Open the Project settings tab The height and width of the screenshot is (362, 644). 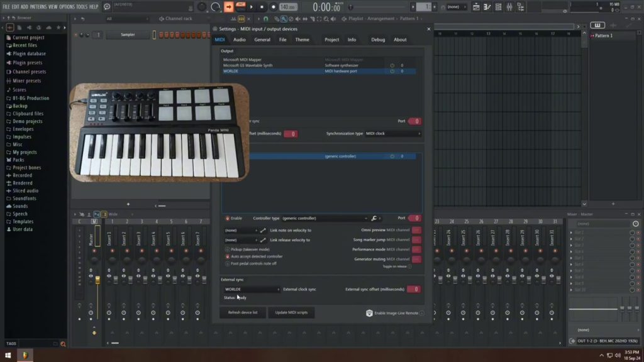[332, 40]
